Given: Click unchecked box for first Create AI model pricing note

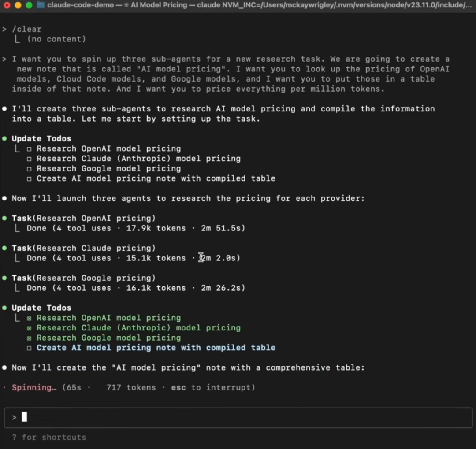Looking at the screenshot, I should click(29, 179).
